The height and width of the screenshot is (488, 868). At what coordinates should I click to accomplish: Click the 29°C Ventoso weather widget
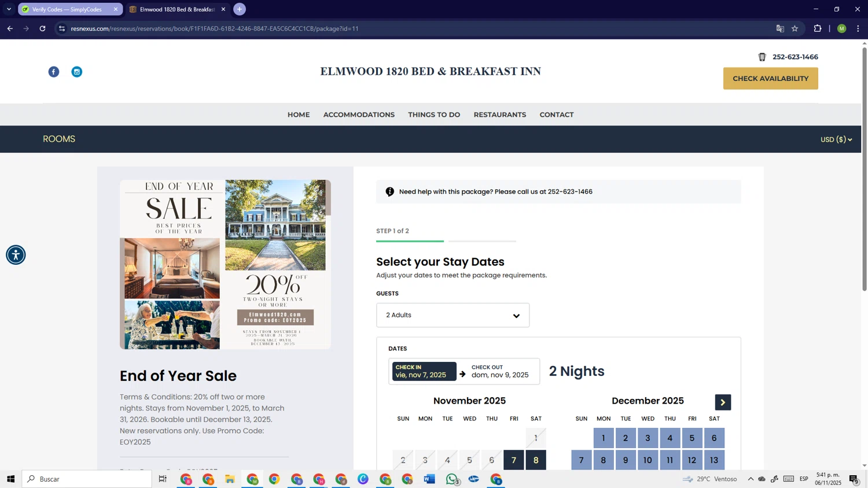(709, 479)
